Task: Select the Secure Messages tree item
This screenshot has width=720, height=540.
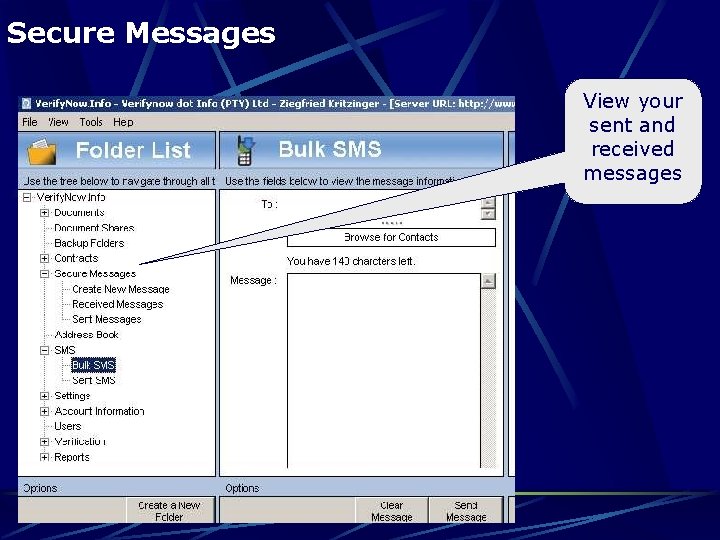Action: (x=95, y=274)
